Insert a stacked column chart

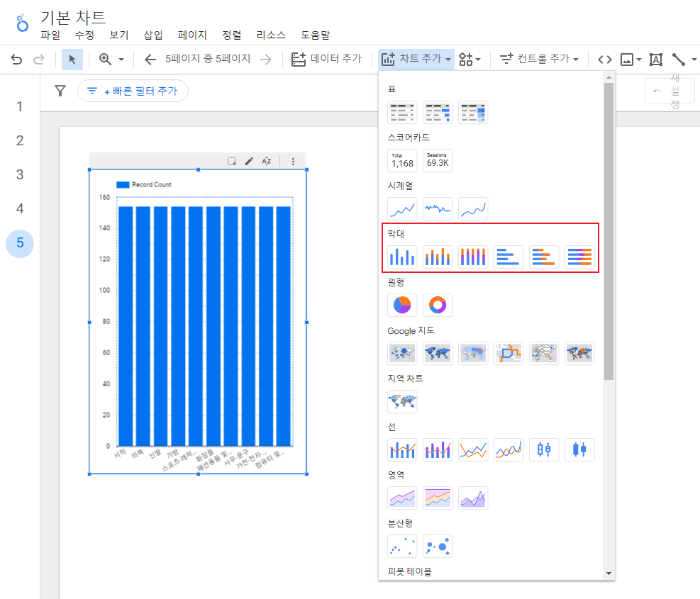438,257
